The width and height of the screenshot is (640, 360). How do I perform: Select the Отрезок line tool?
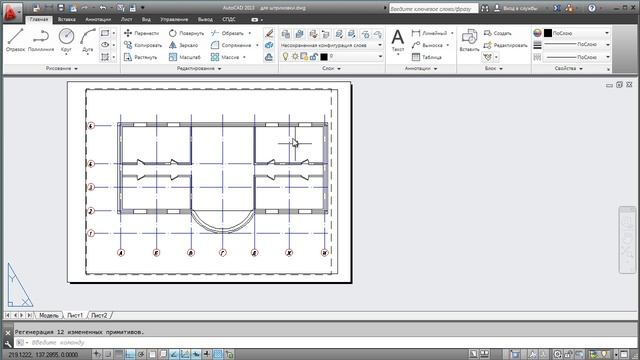tap(16, 40)
